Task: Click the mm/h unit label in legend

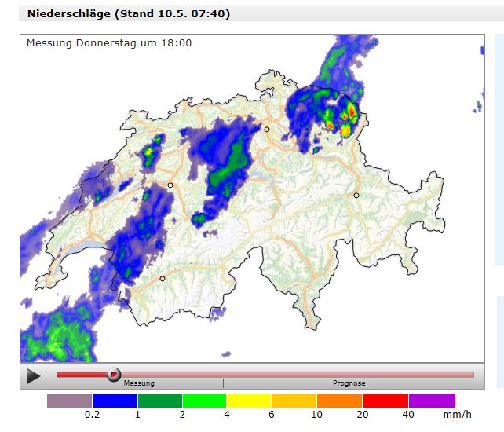Action: tap(457, 414)
